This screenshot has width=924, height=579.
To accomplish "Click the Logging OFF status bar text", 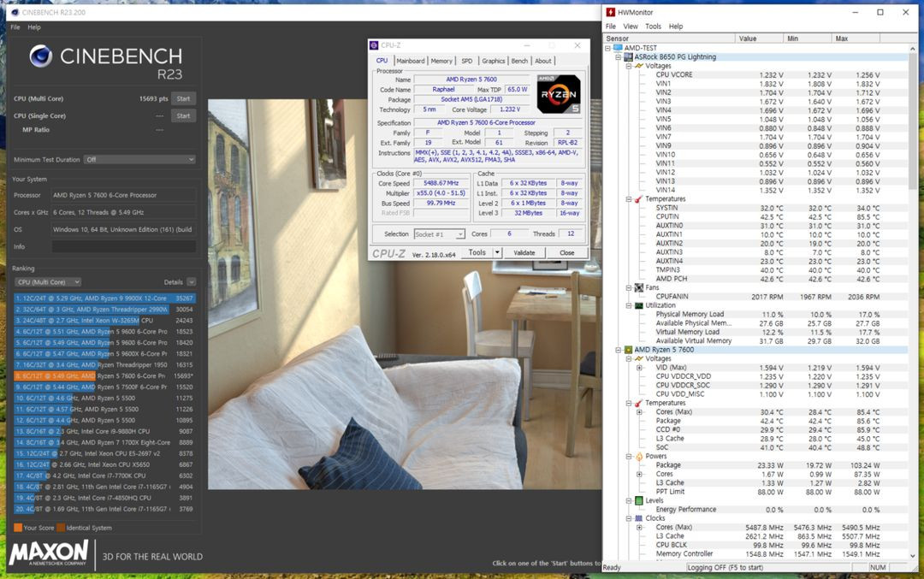I will pyautogui.click(x=725, y=568).
